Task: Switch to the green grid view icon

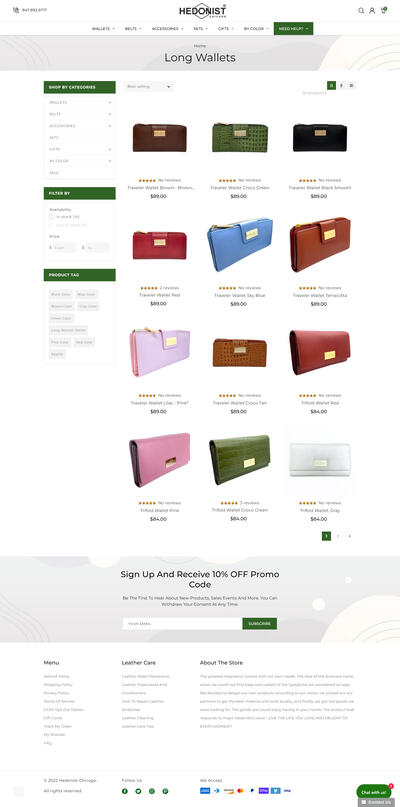Action: click(332, 85)
